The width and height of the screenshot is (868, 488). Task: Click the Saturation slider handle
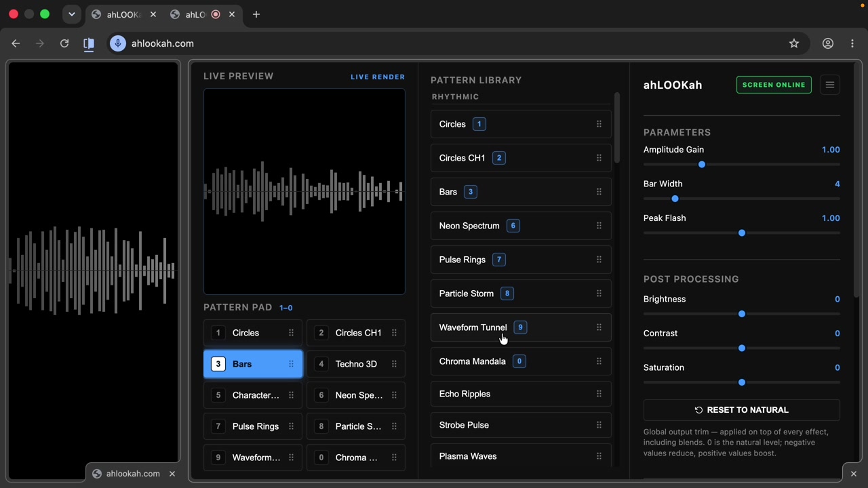pos(742,382)
